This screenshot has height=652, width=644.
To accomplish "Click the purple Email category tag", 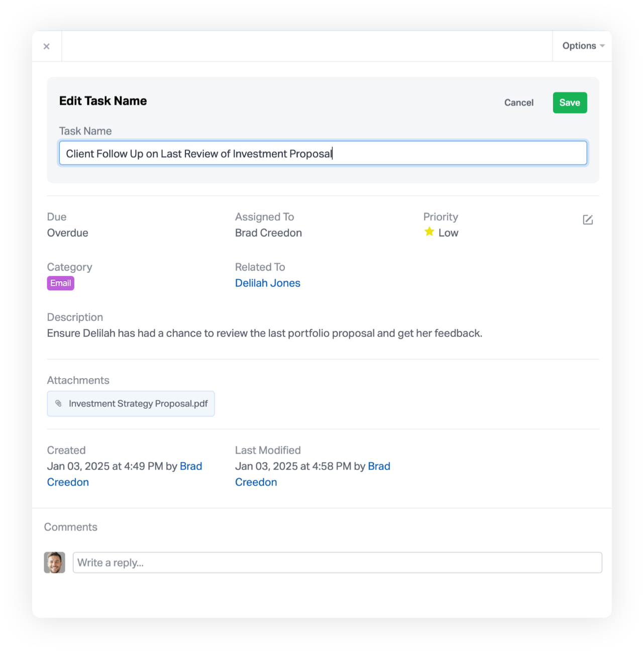I will [x=61, y=283].
